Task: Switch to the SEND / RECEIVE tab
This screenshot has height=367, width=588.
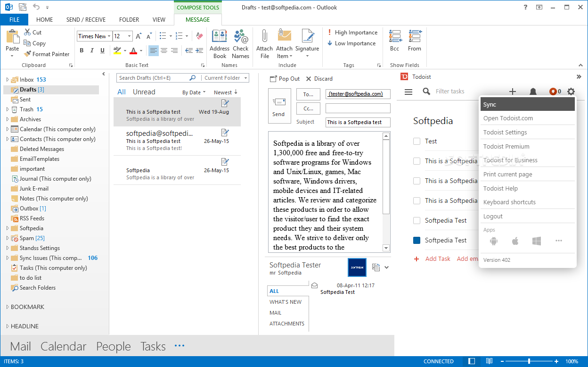Action: [86, 20]
